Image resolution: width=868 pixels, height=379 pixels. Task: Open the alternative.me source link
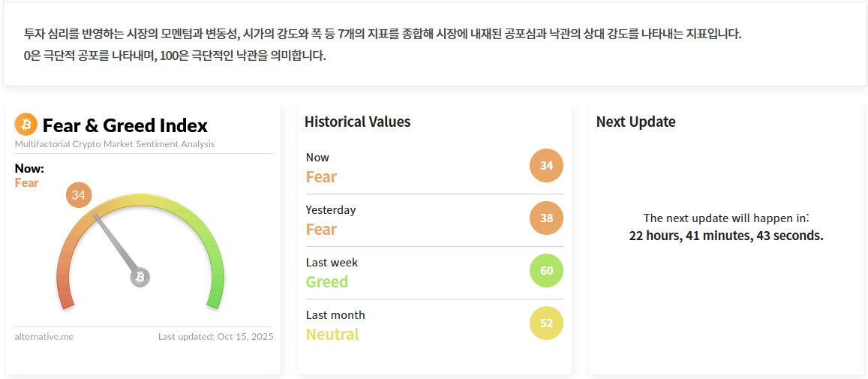[44, 336]
